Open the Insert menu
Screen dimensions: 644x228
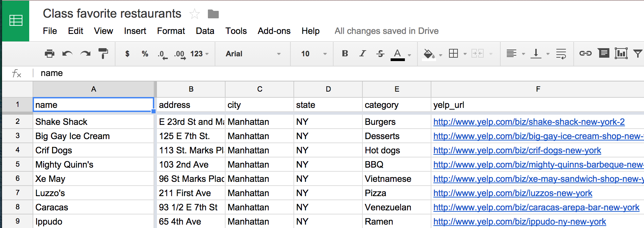pyautogui.click(x=135, y=31)
